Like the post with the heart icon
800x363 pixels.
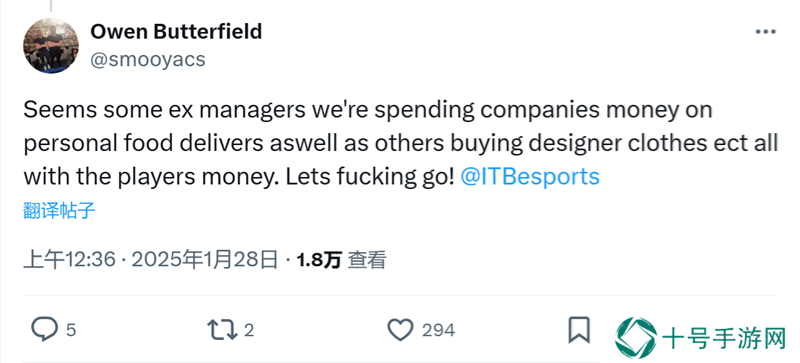(x=401, y=330)
